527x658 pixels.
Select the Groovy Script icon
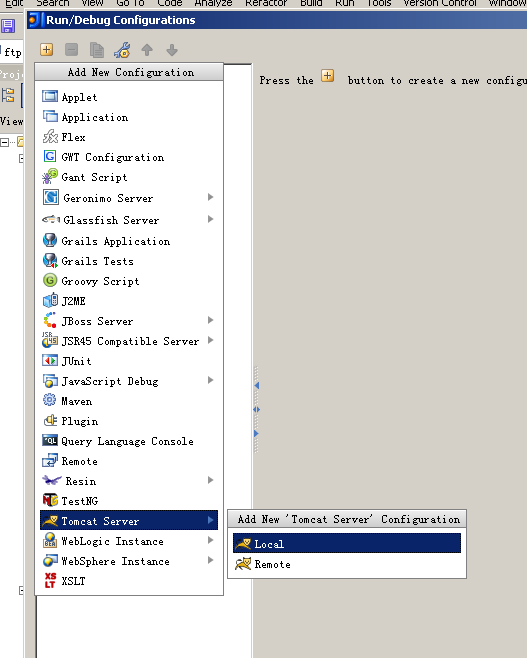(50, 280)
